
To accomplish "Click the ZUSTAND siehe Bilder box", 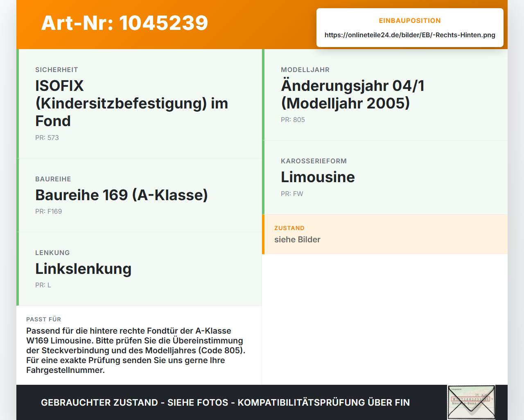I will click(x=385, y=234).
